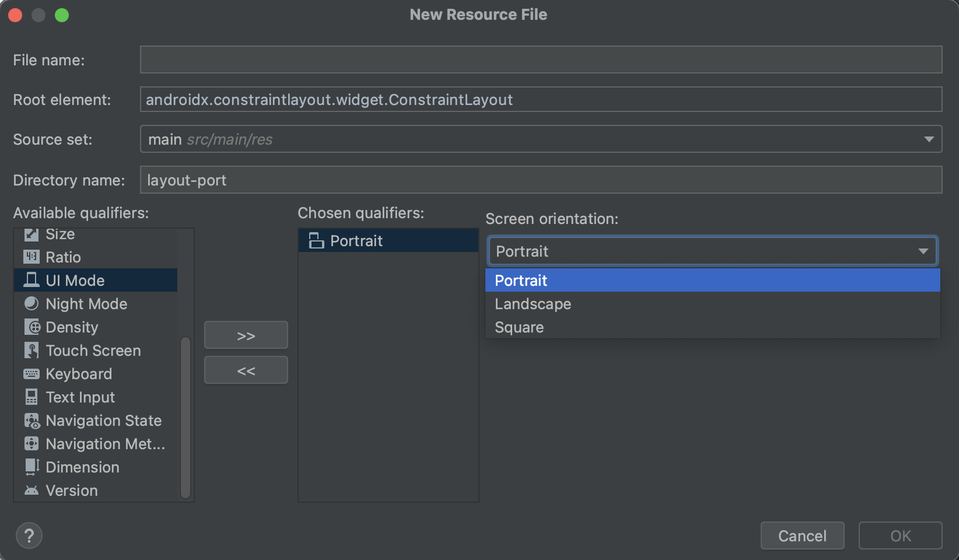Viewport: 959px width, 560px height.
Task: Add qualifier with the >> button
Action: 246,335
